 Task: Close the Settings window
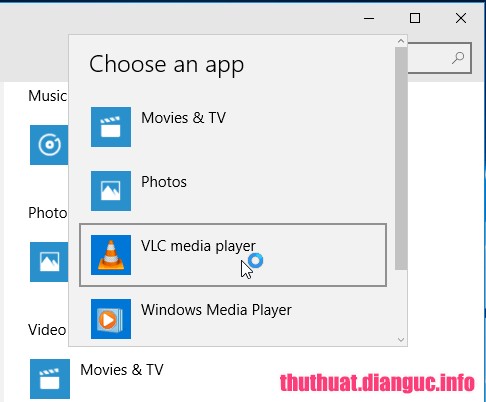(461, 18)
